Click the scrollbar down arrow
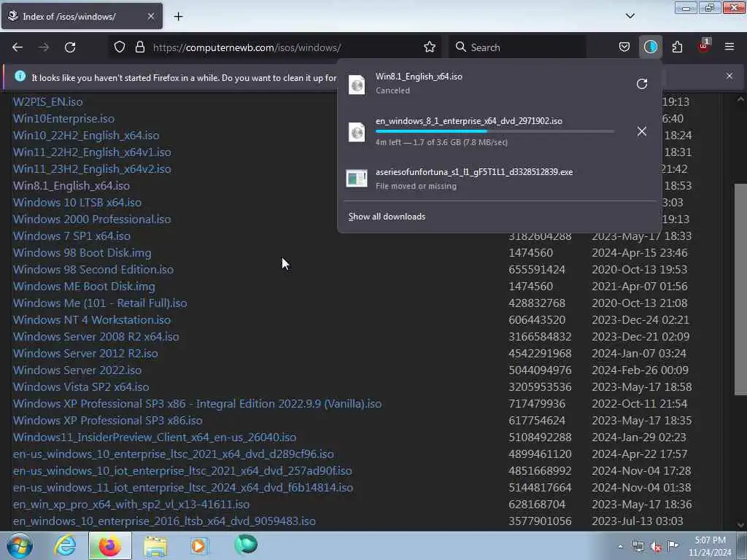This screenshot has width=747, height=560. click(x=740, y=525)
